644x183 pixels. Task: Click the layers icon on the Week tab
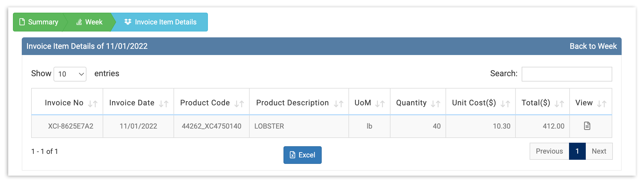click(79, 22)
